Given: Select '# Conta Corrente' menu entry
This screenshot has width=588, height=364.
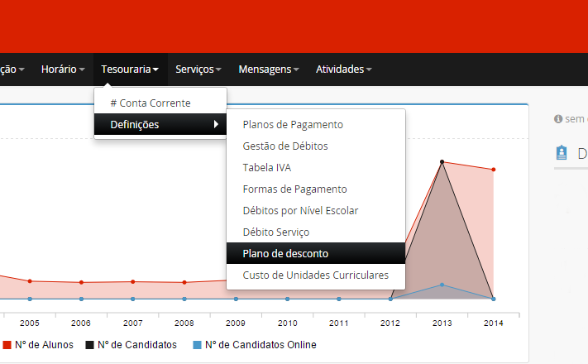Looking at the screenshot, I should coord(150,103).
